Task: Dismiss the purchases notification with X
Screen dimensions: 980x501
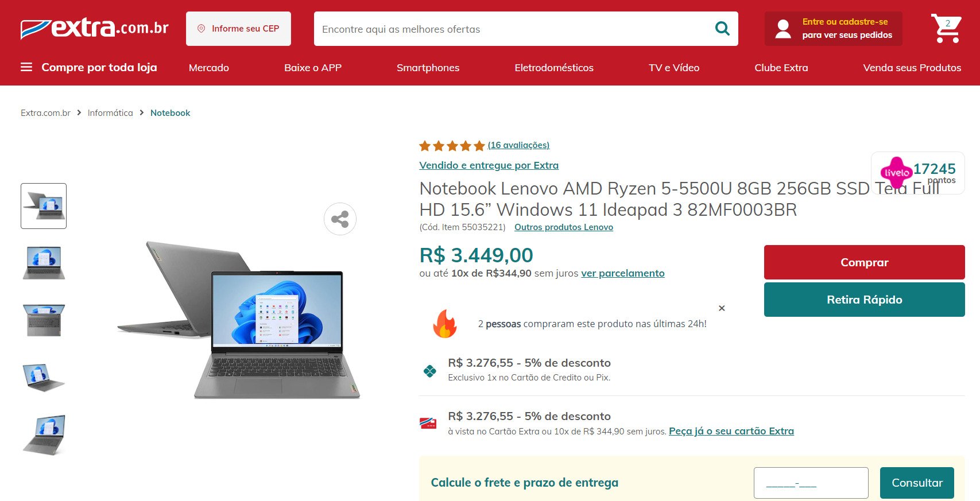Action: [x=722, y=308]
